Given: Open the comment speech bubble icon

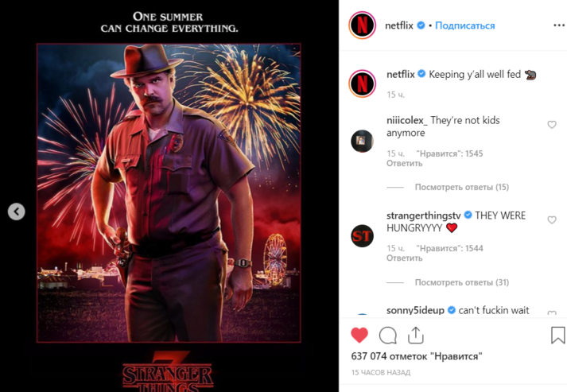Looking at the screenshot, I should point(388,335).
